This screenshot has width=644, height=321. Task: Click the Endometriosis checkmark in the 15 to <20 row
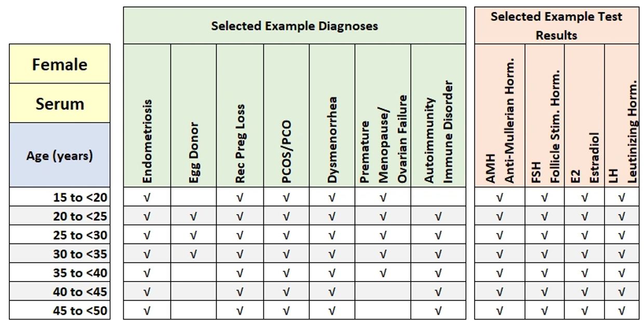tap(147, 197)
